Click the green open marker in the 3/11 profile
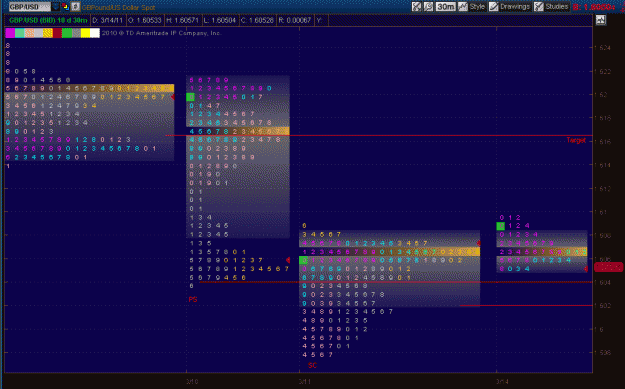Image resolution: width=625 pixels, height=389 pixels. [303, 260]
